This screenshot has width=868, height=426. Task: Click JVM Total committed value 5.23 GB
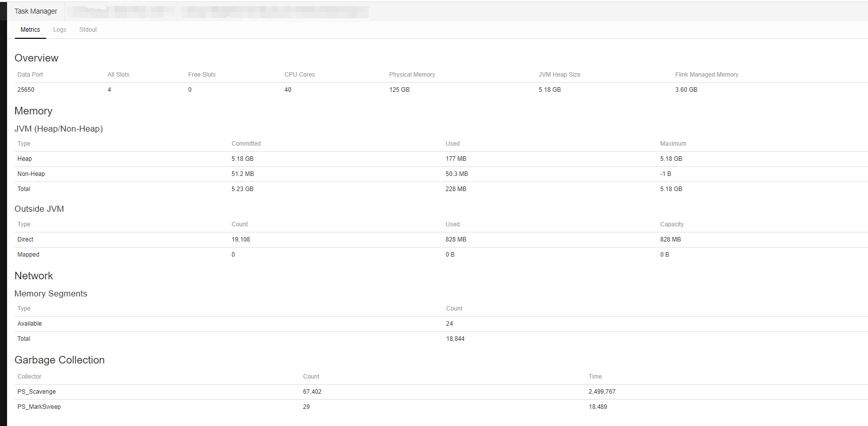click(x=242, y=189)
